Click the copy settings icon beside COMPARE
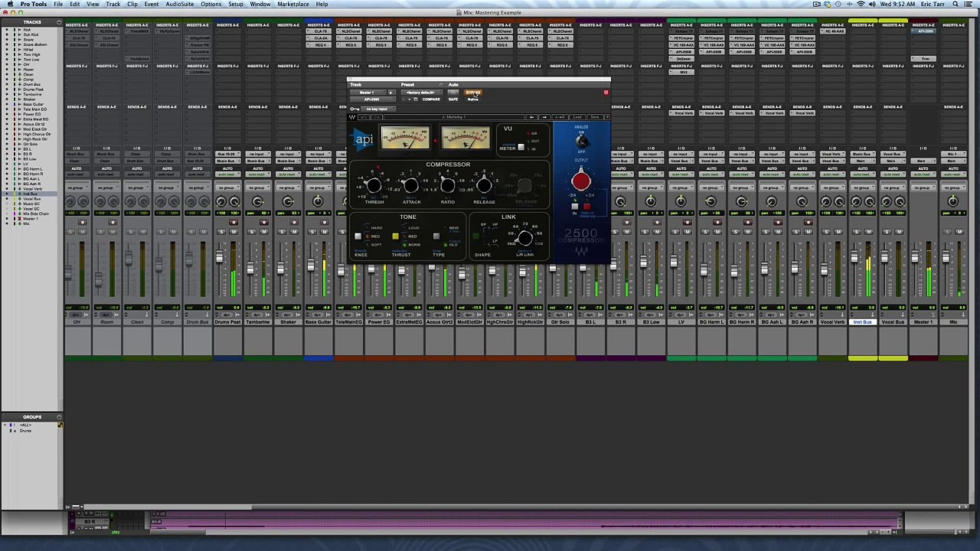 point(416,99)
